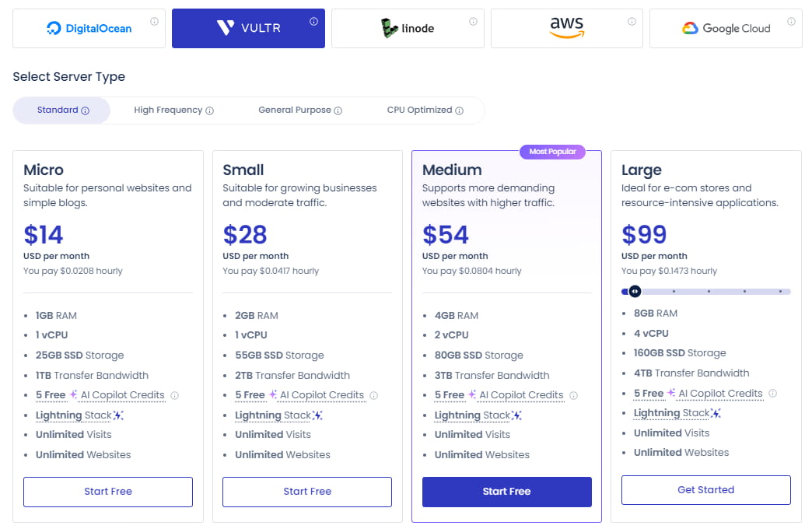
Task: Select the DigitalOcean provider option
Action: 89,29
